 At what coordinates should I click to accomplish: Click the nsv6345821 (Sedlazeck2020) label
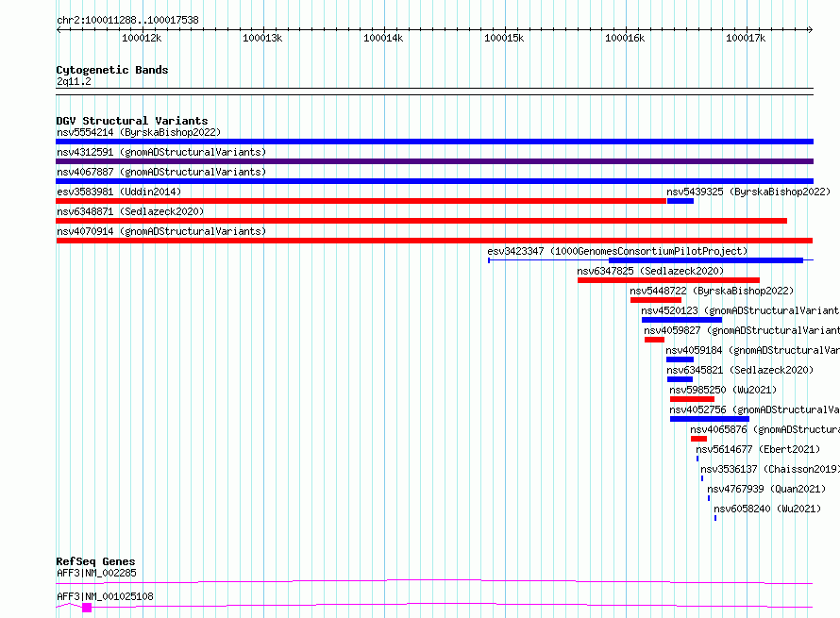(740, 370)
